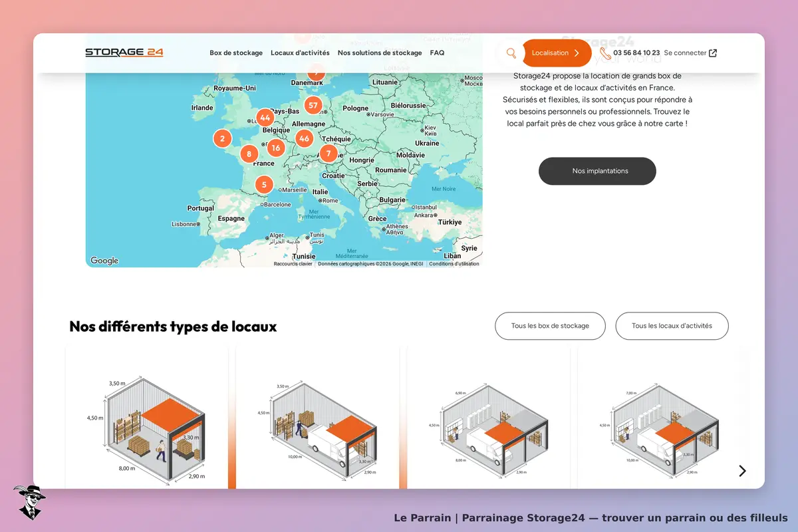Open Conditions d'utilisation map link

click(x=454, y=264)
